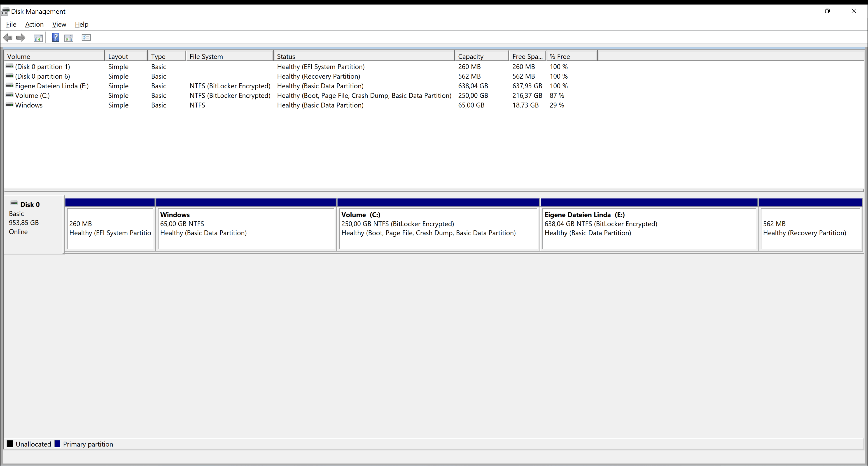Select Eigene Dateien Linda (E:) list row

coord(51,86)
